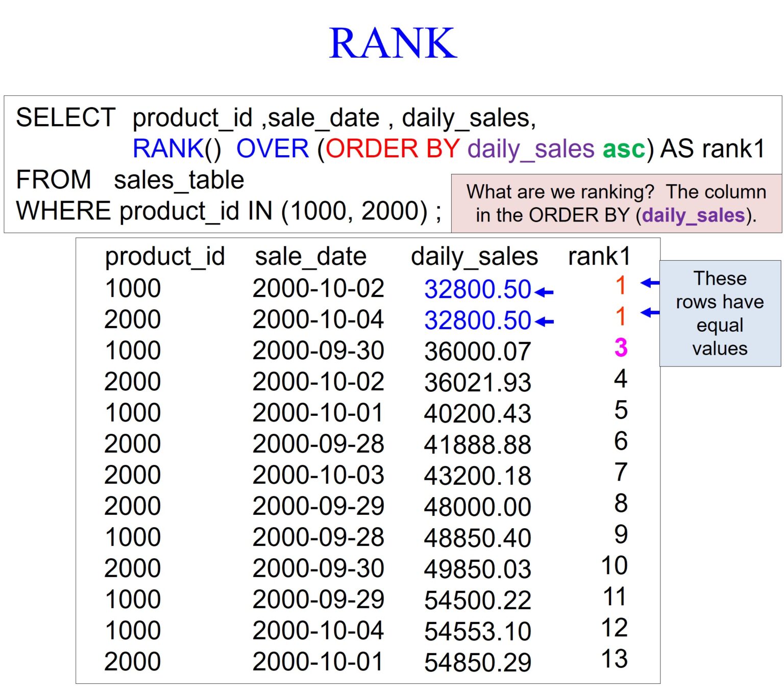Image resolution: width=784 pixels, height=693 pixels.
Task: Click blue arrow beside second 32800.50 value
Action: (544, 322)
